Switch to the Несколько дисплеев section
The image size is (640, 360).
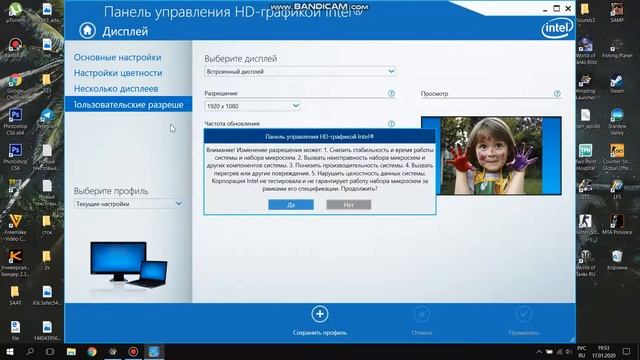click(116, 89)
